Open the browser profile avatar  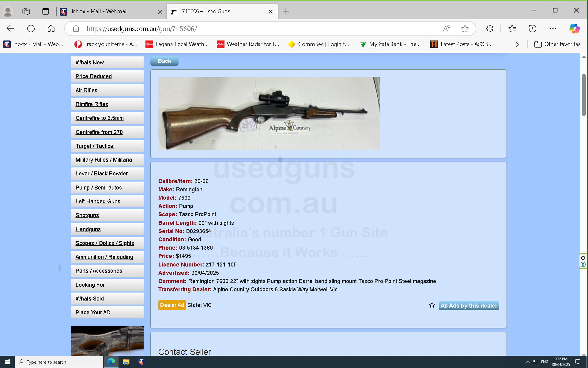pos(8,12)
